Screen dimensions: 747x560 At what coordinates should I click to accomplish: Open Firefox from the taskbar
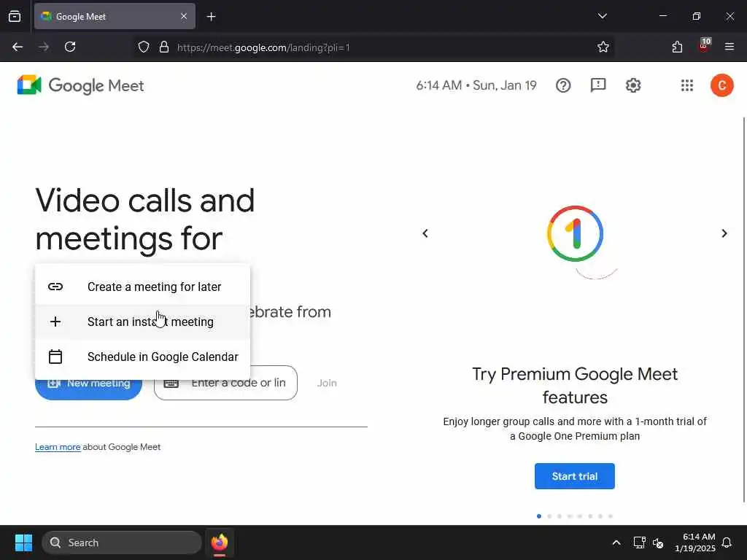[x=220, y=542]
